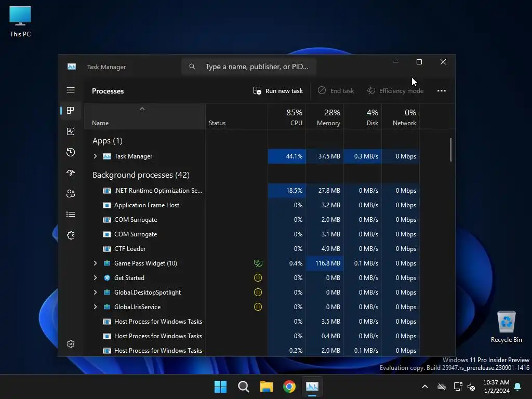The height and width of the screenshot is (399, 532).
Task: Click the End task button
Action: tap(336, 90)
